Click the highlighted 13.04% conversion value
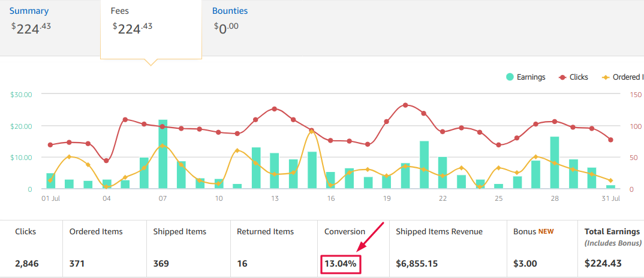Viewport: 644px width, 278px height. pyautogui.click(x=340, y=264)
